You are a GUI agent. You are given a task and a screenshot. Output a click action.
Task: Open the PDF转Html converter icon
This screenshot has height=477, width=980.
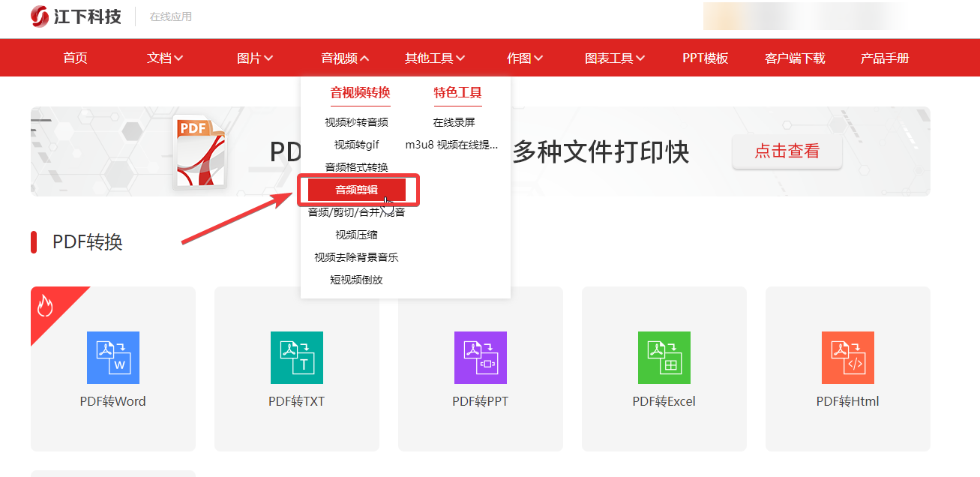[848, 358]
